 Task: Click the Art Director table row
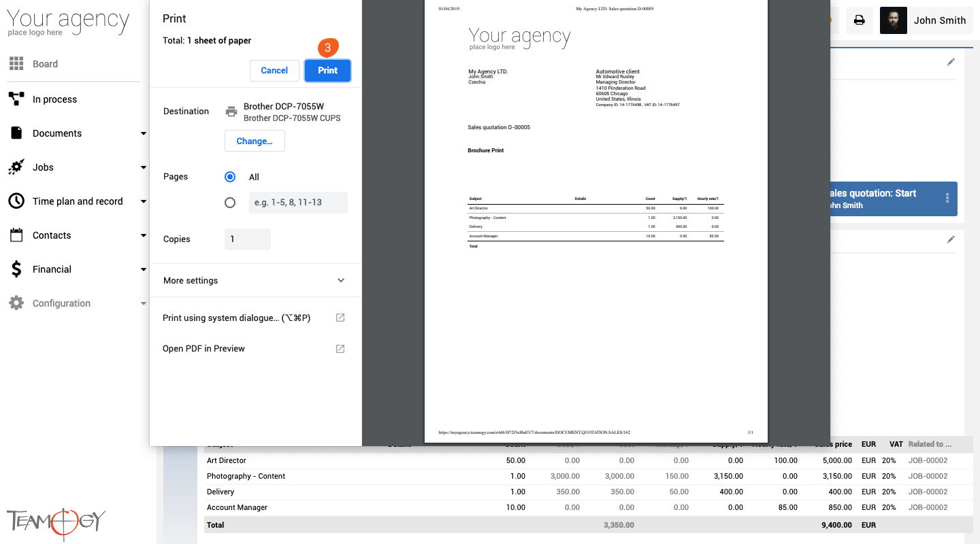(589, 460)
